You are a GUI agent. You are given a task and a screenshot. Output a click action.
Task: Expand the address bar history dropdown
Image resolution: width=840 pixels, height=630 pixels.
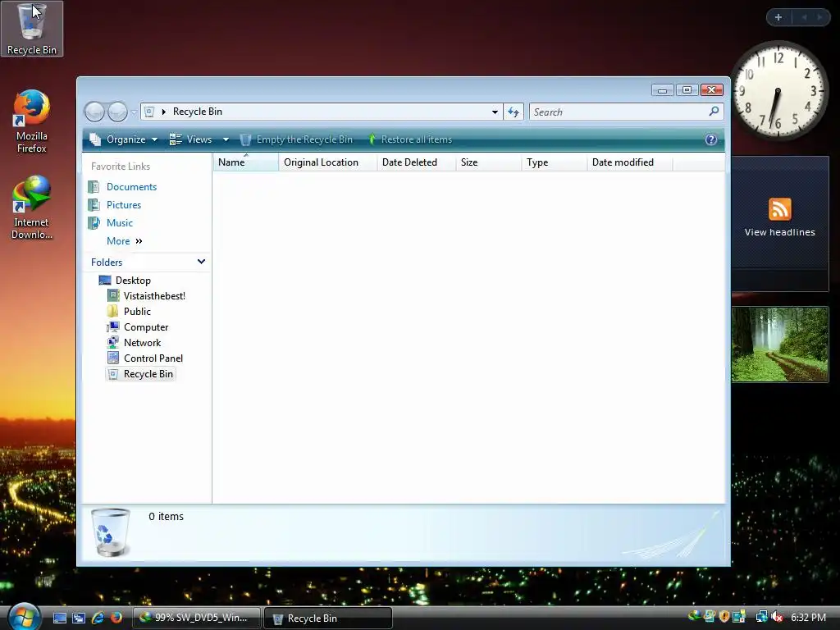coord(495,112)
